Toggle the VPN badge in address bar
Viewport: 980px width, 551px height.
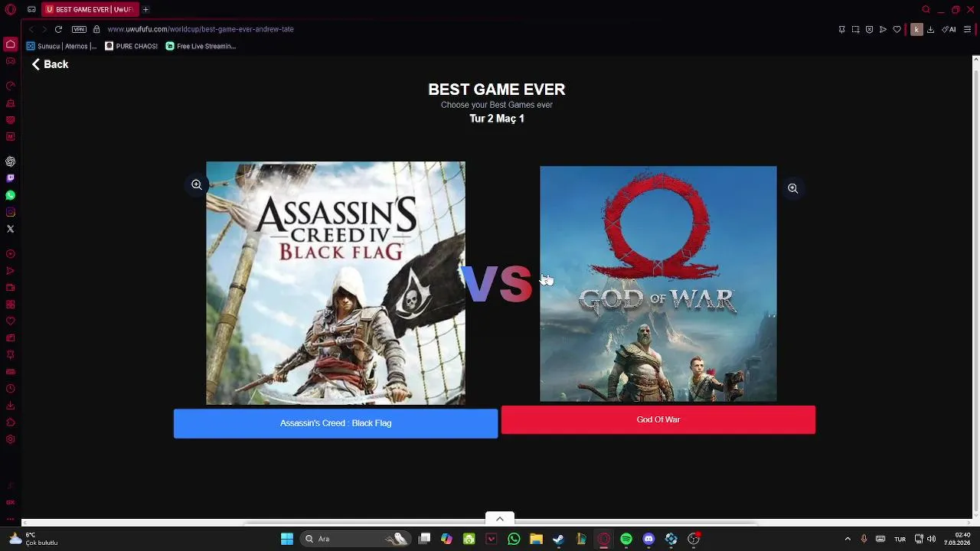pos(79,29)
